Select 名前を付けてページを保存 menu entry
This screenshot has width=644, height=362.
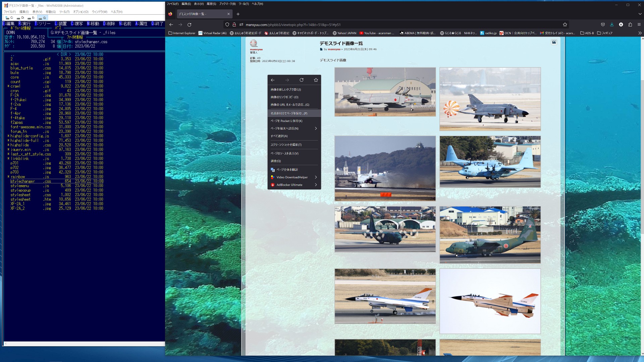coord(289,113)
